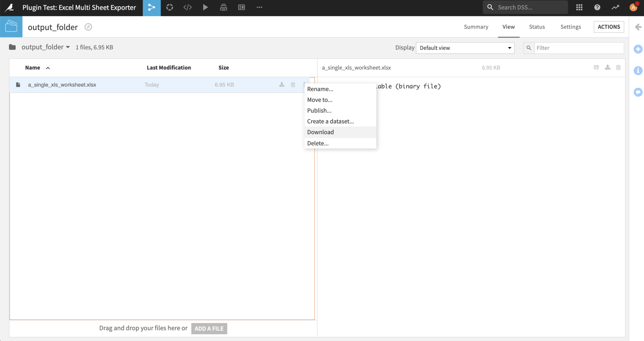Toggle the Name column sort arrow
Screen dimensions: 644x341
tap(48, 68)
